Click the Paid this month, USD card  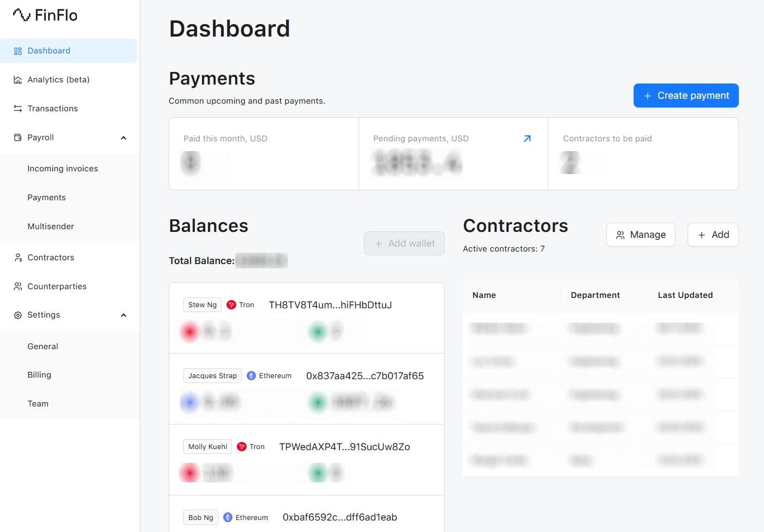264,154
